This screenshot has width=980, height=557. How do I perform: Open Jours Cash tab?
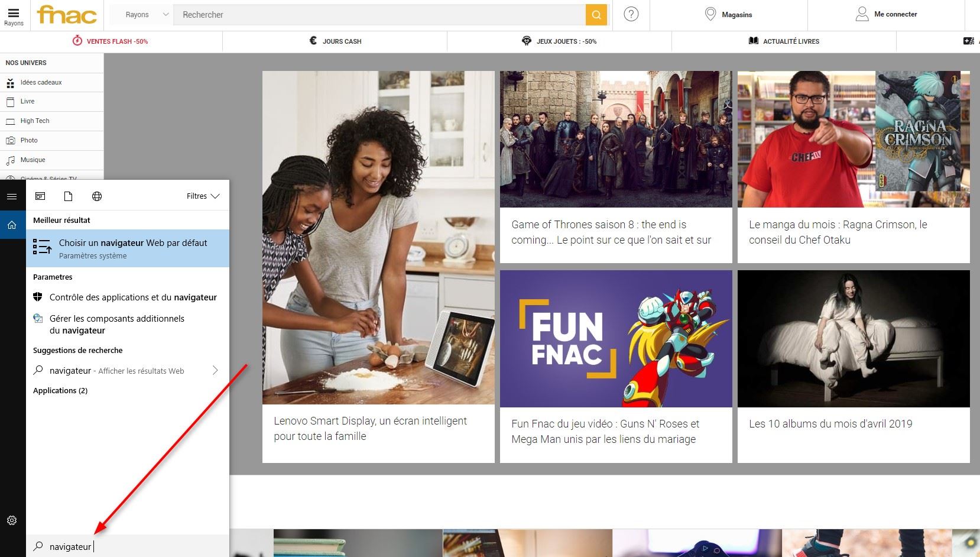(x=335, y=41)
